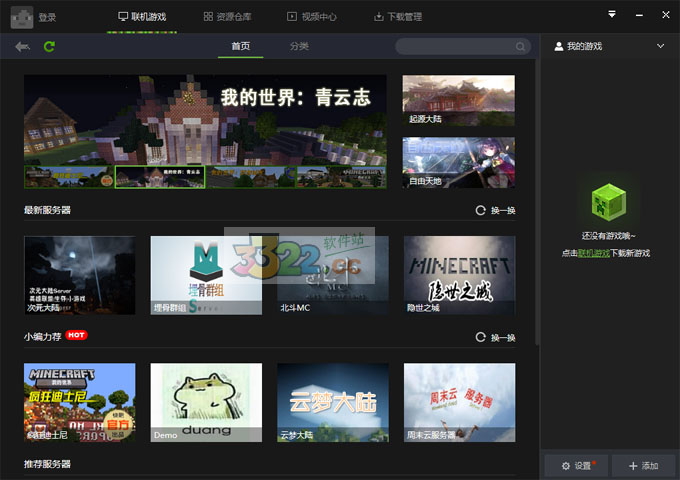Open the 资源仓库 tab
This screenshot has height=480, width=680.
point(227,17)
